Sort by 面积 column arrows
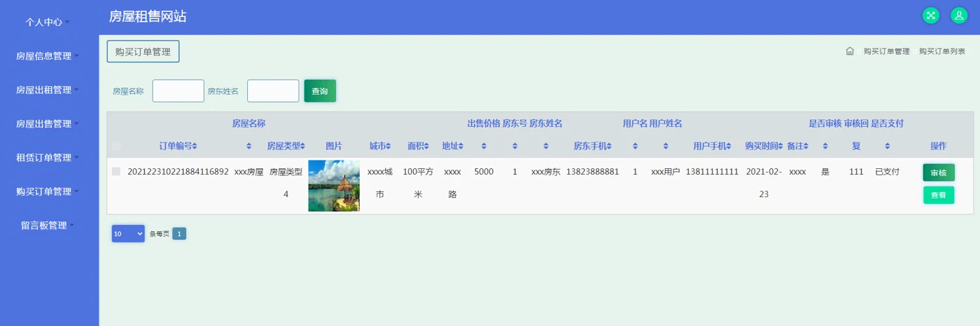This screenshot has width=980, height=326. [x=427, y=146]
